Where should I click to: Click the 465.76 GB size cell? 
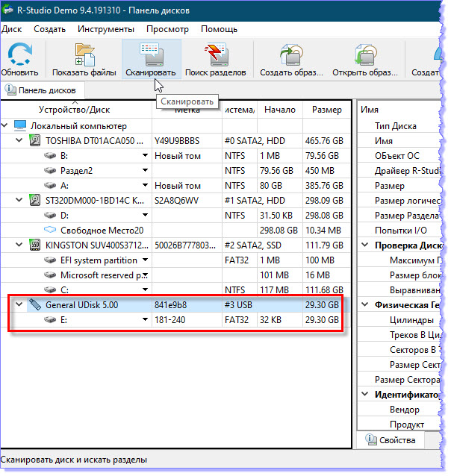pyautogui.click(x=326, y=142)
